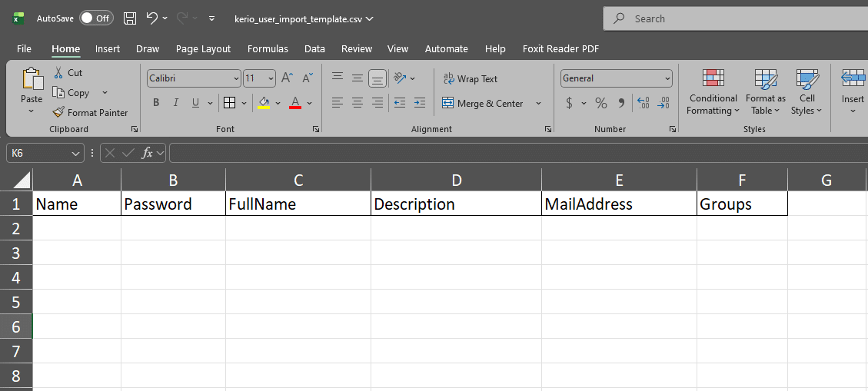Click the Percent Style icon

coord(601,103)
